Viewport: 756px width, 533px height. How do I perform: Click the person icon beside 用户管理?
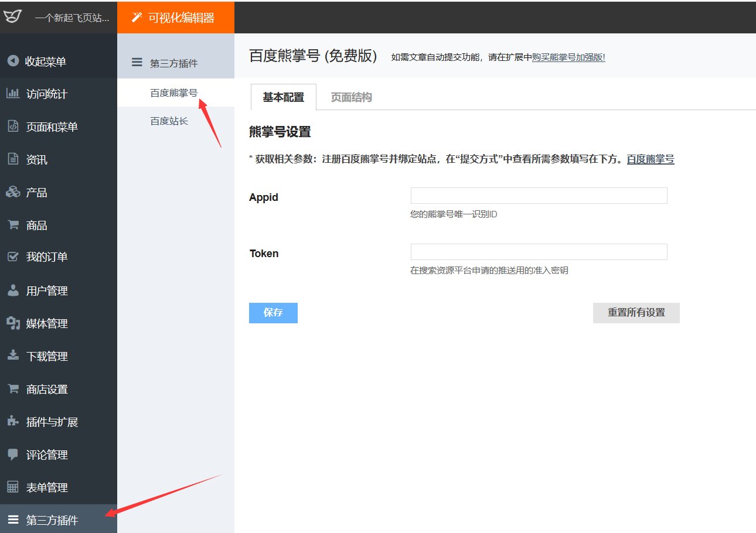tap(12, 290)
